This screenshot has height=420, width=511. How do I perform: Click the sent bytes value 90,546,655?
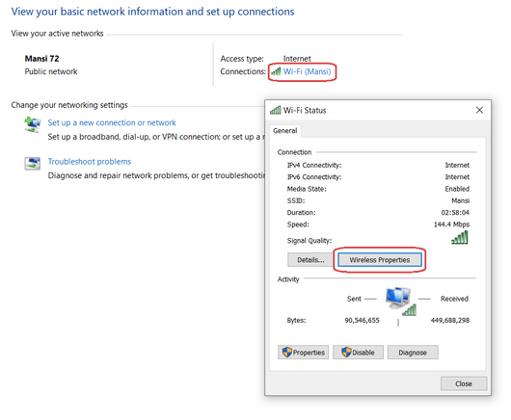coord(363,321)
